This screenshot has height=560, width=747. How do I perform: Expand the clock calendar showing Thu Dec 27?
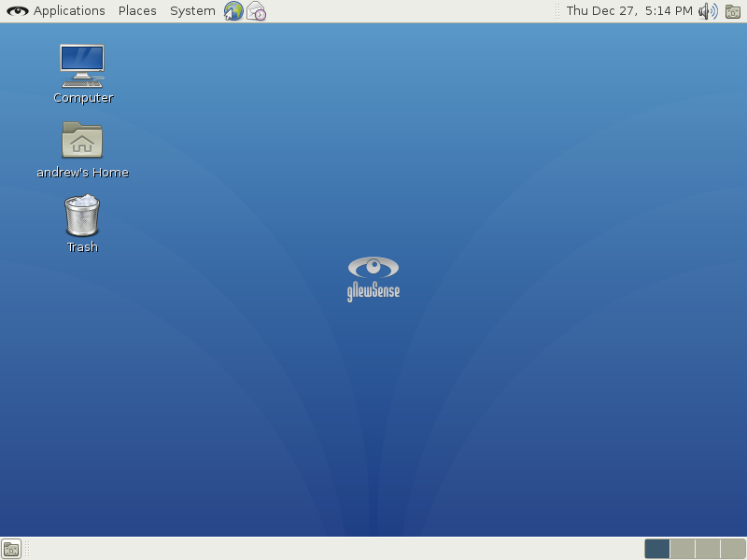(x=628, y=11)
